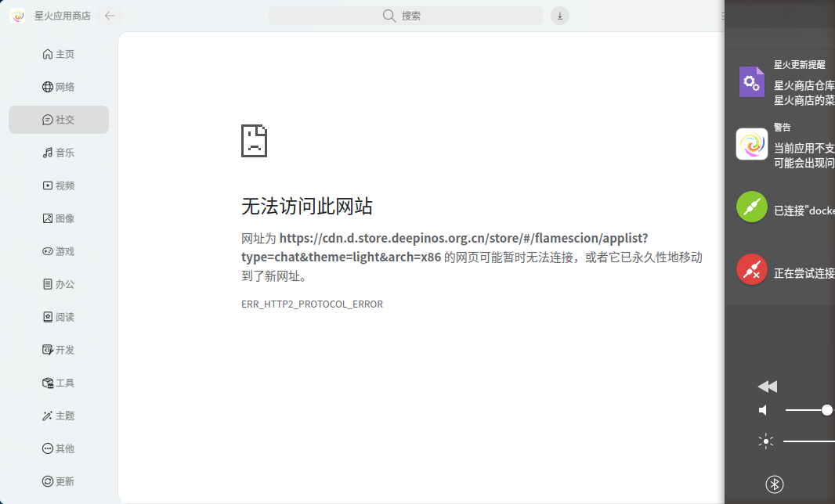The width and height of the screenshot is (835, 504).
Task: Open the 主页 home category
Action: (x=59, y=54)
